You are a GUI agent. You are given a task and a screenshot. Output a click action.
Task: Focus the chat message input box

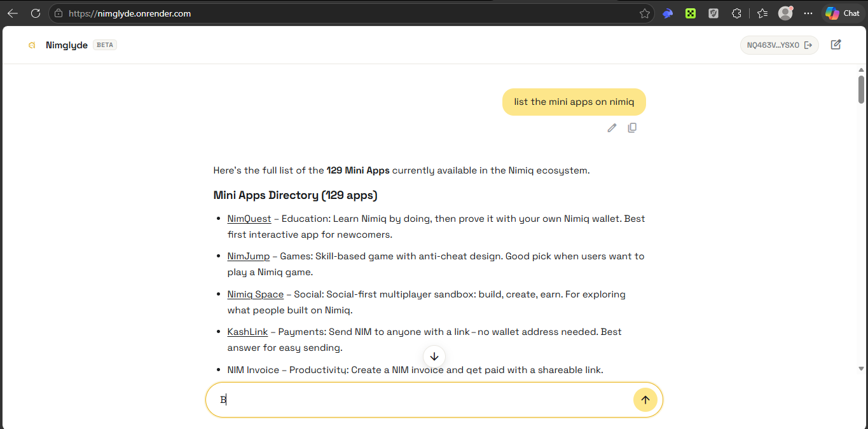point(420,400)
